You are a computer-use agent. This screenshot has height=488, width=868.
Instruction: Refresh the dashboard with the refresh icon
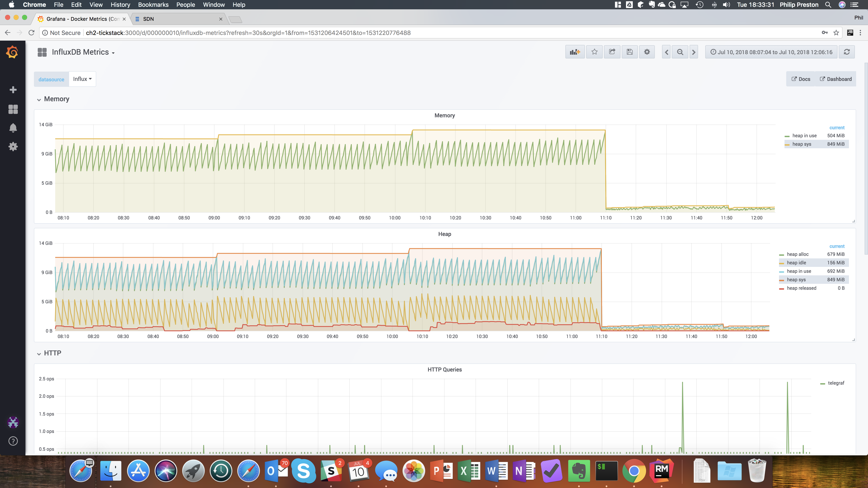[x=847, y=52]
